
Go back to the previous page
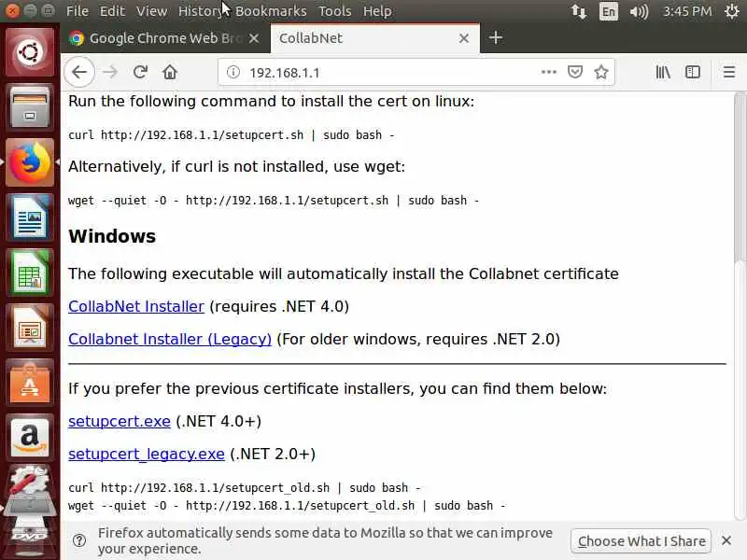[x=79, y=72]
